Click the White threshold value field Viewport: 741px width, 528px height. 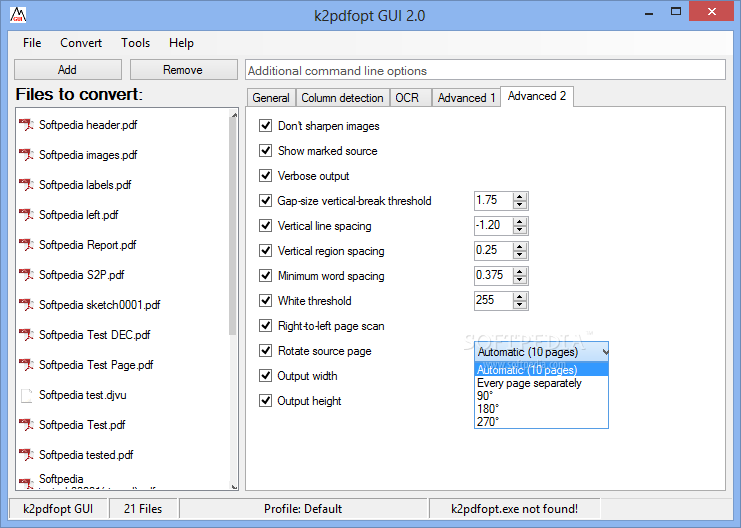click(493, 300)
